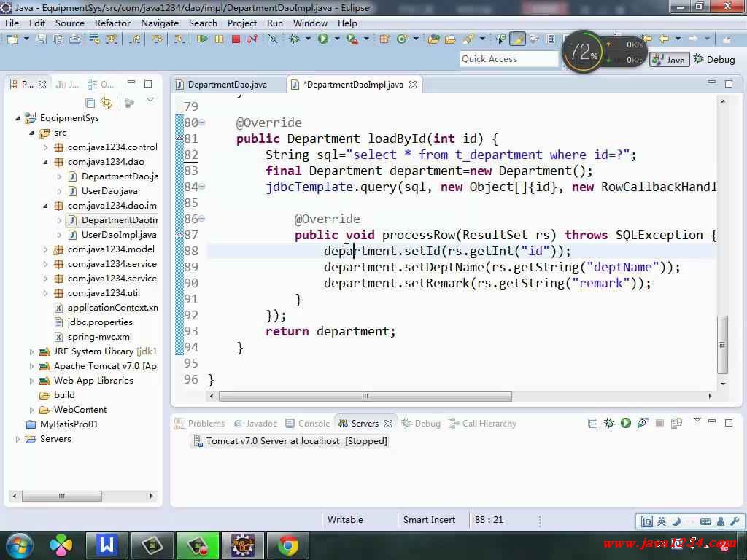This screenshot has height=560, width=747.
Task: Click the Open Type toolbar icon
Action: [x=433, y=39]
